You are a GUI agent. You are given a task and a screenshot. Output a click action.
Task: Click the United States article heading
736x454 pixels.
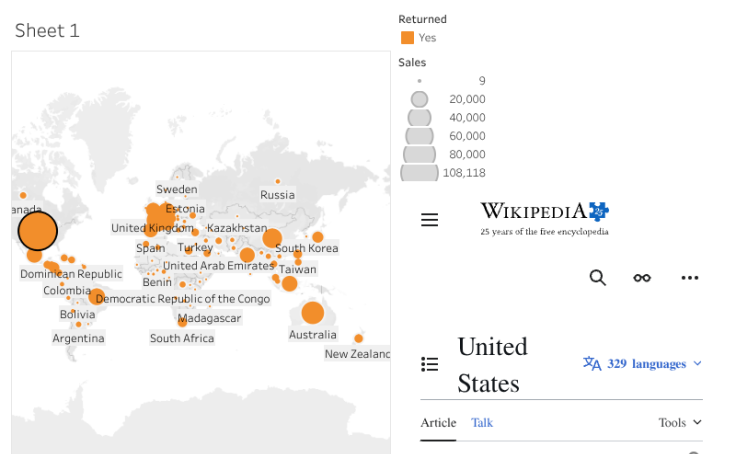(492, 365)
